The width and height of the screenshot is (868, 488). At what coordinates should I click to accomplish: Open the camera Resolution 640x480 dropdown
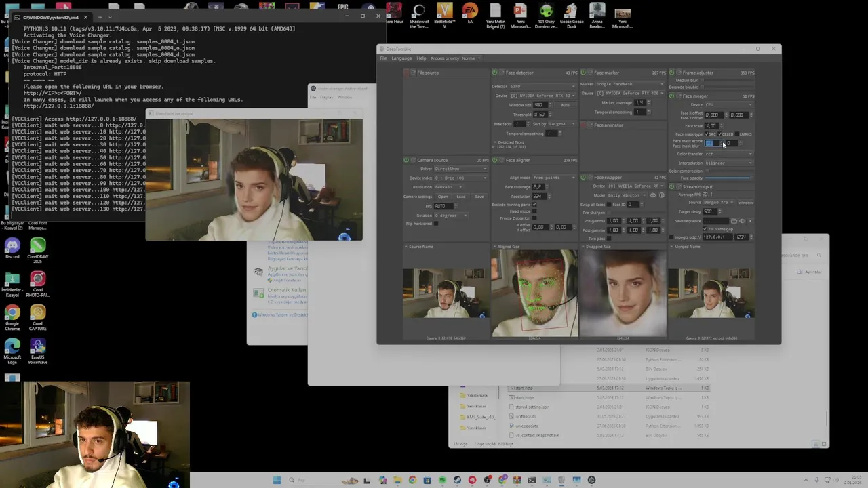(449, 187)
